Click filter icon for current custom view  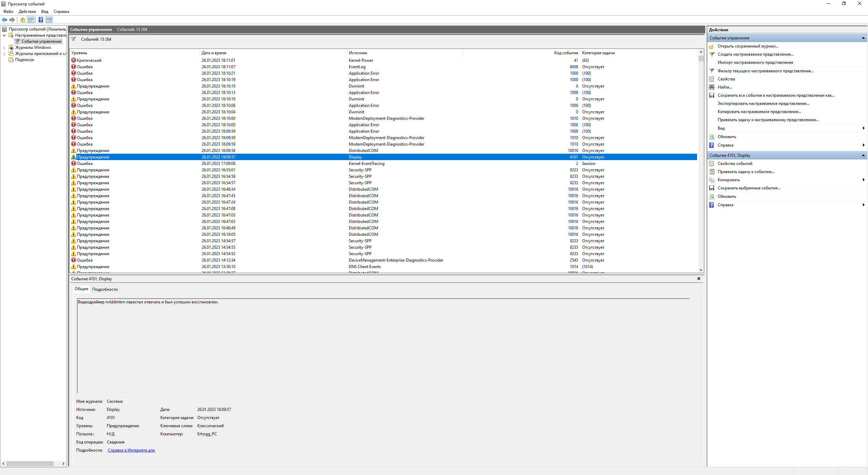click(x=712, y=71)
